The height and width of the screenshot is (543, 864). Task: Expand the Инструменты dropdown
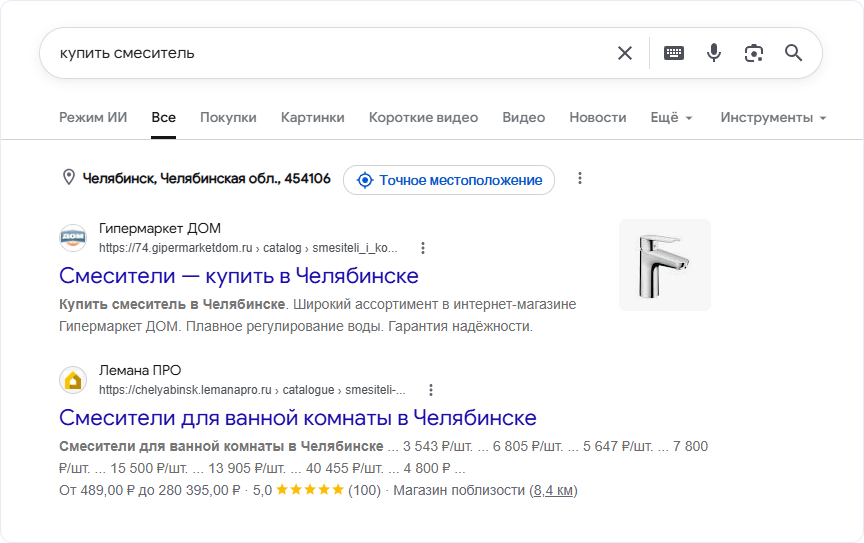click(773, 117)
